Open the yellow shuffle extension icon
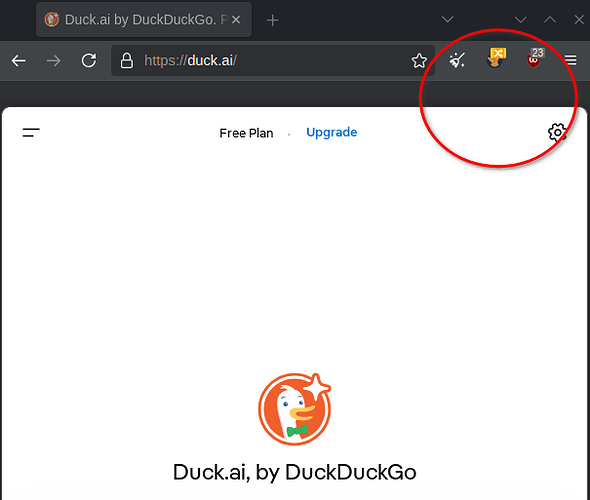Viewport: 590px width, 500px height. [x=496, y=58]
